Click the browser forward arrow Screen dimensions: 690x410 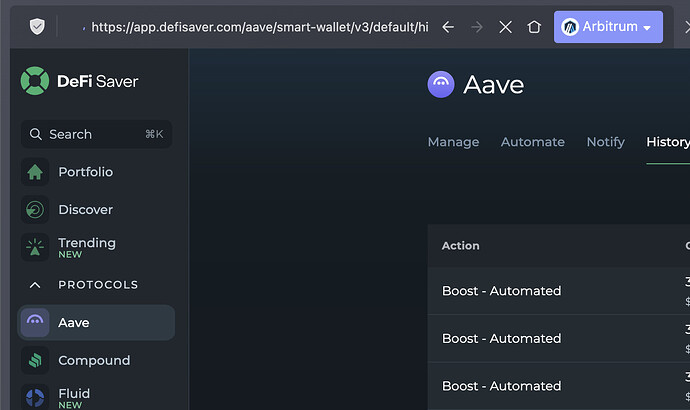pos(477,27)
